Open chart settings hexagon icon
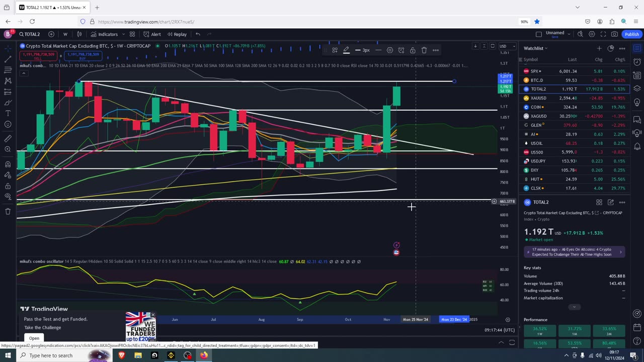644x362 pixels. [x=592, y=34]
